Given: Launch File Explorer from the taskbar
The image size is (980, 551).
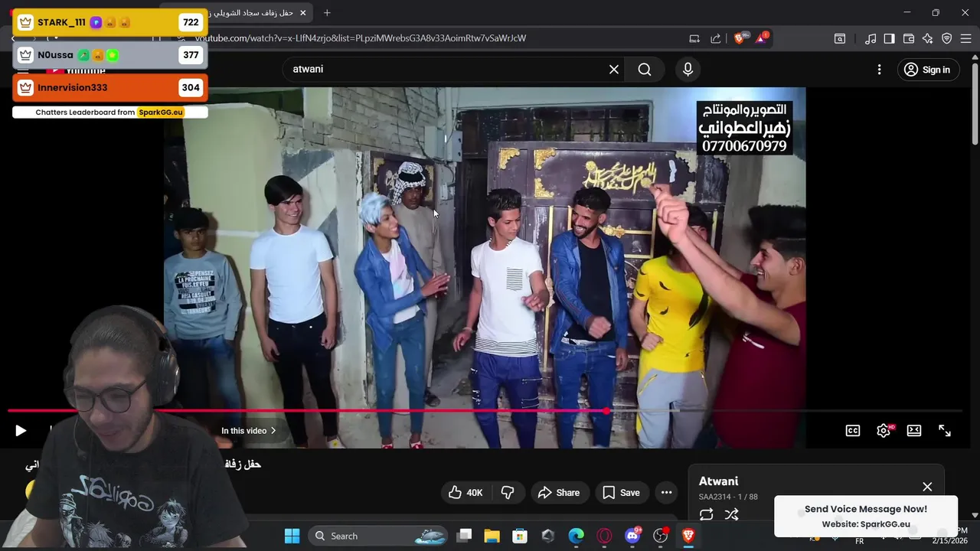Looking at the screenshot, I should pos(492,536).
